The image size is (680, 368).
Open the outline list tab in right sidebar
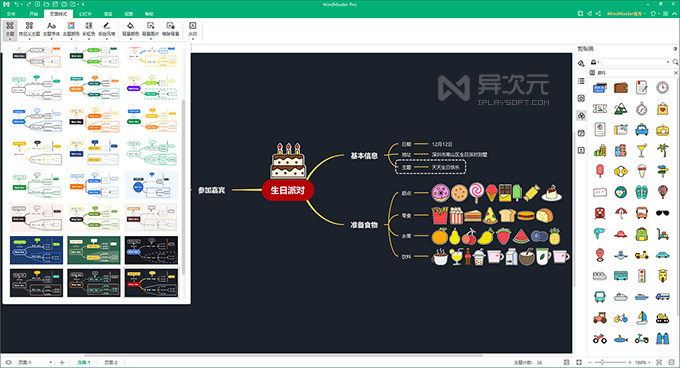click(x=582, y=81)
